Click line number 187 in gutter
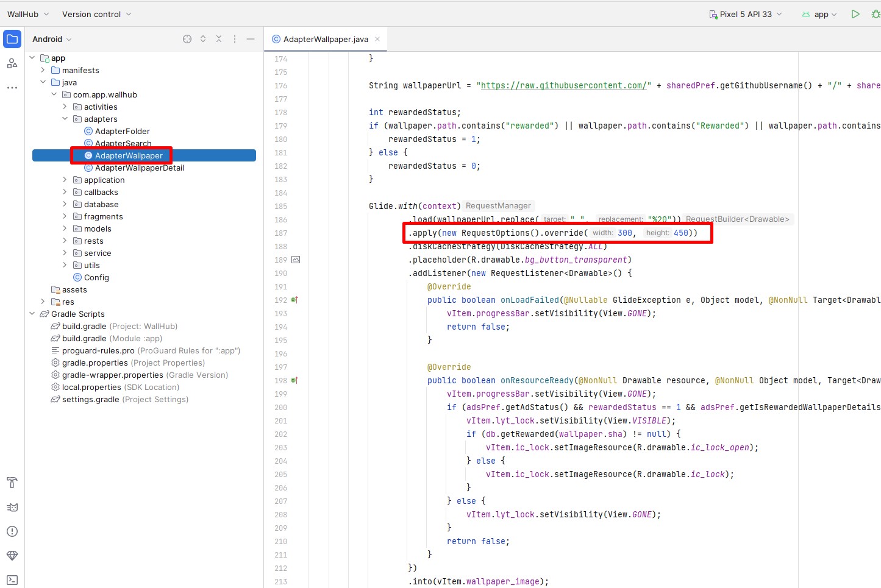 (280, 233)
